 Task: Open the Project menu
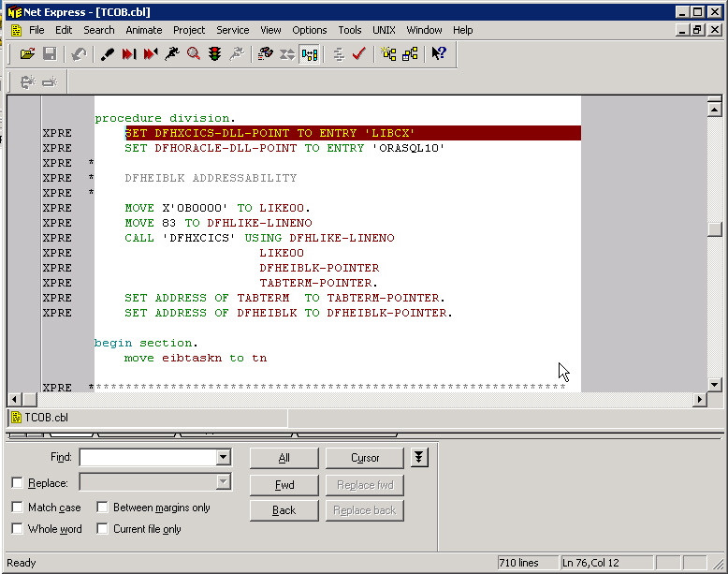[x=189, y=30]
